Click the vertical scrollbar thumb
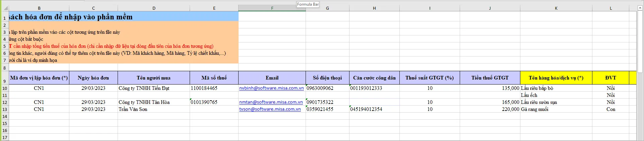 pyautogui.click(x=640, y=42)
